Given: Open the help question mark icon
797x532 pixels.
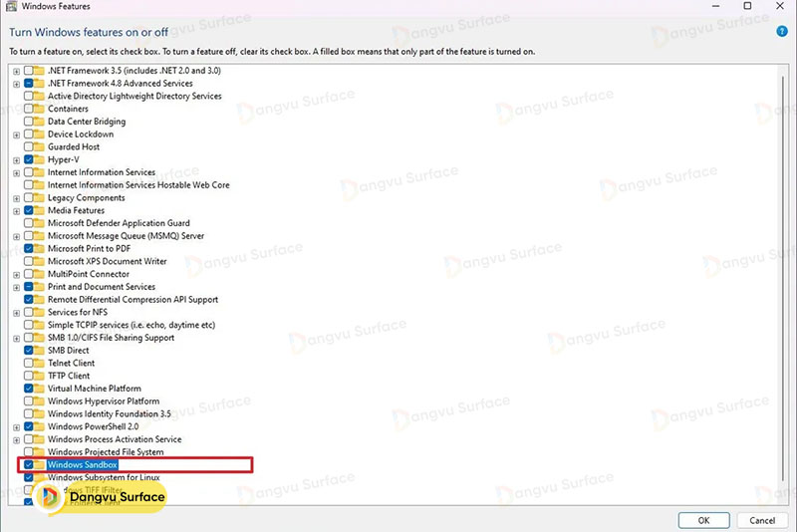Looking at the screenshot, I should (782, 32).
